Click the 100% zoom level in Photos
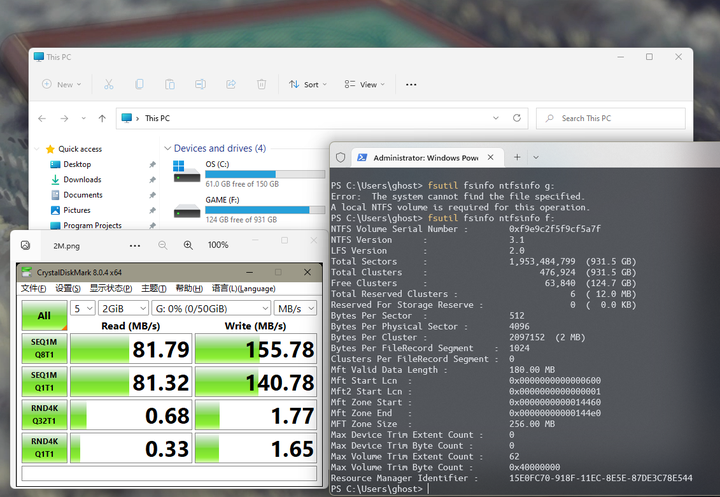 [x=218, y=245]
